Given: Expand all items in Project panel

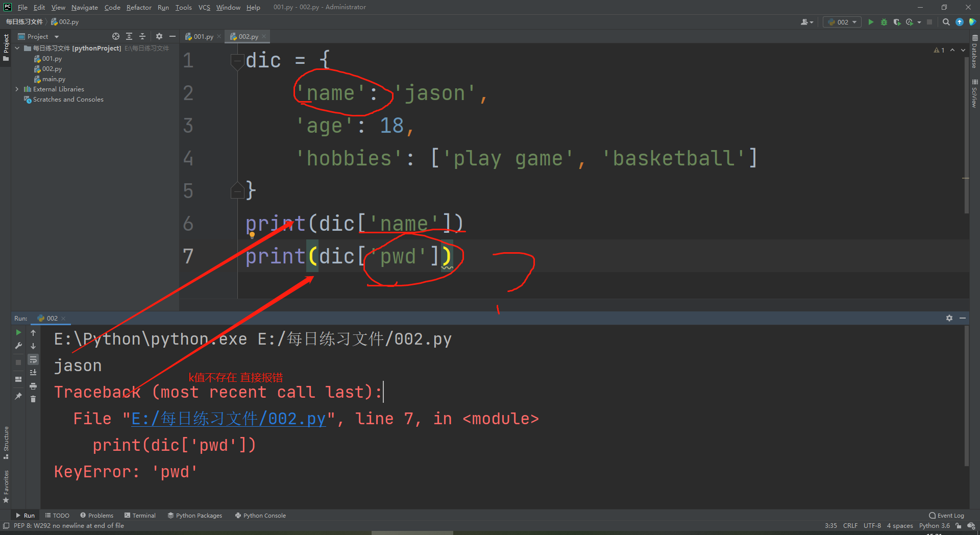Looking at the screenshot, I should (x=129, y=36).
